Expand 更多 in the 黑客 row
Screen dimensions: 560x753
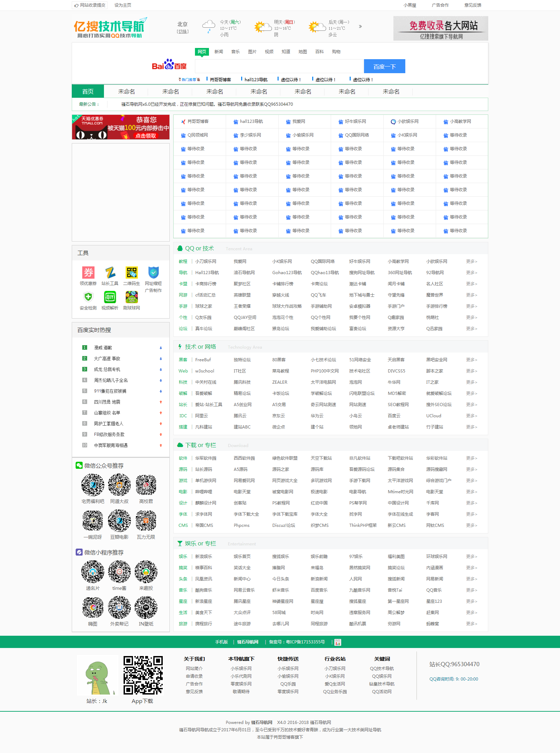[471, 360]
